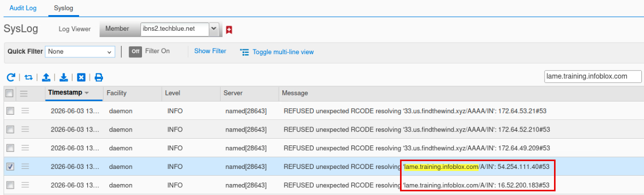Click timestamp cell in 54.254.111.40#53 row
Image resolution: width=644 pixels, height=195 pixels.
pos(75,167)
